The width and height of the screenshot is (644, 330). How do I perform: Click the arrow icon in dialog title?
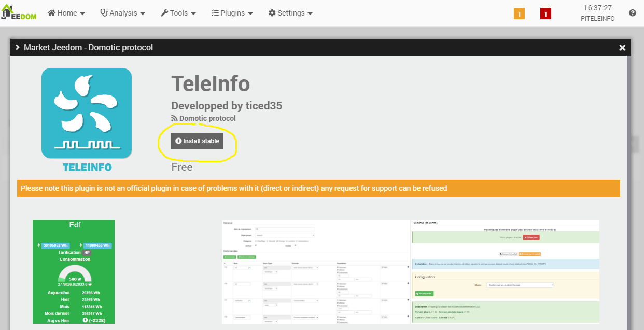click(x=18, y=48)
